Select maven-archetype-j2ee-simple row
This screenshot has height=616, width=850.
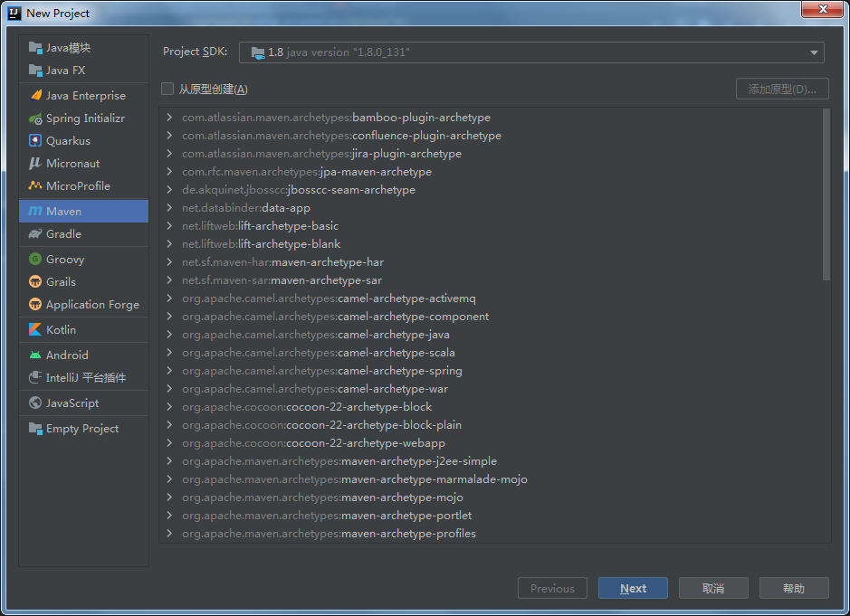pos(491,461)
